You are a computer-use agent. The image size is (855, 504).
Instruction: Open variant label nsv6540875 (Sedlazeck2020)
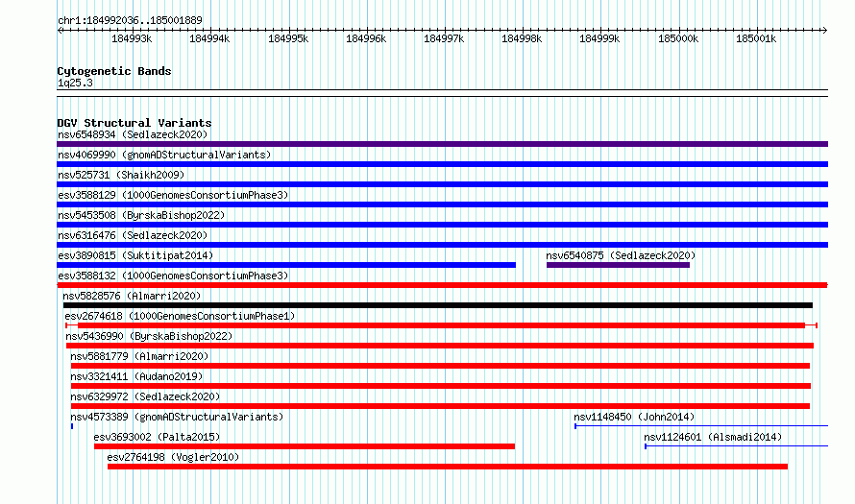pyautogui.click(x=621, y=255)
